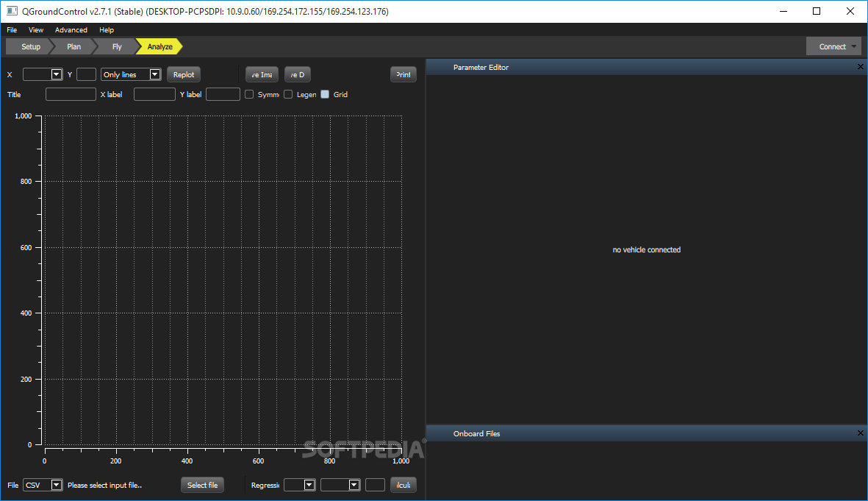
Task: Disable the Grid checkbox
Action: click(325, 94)
